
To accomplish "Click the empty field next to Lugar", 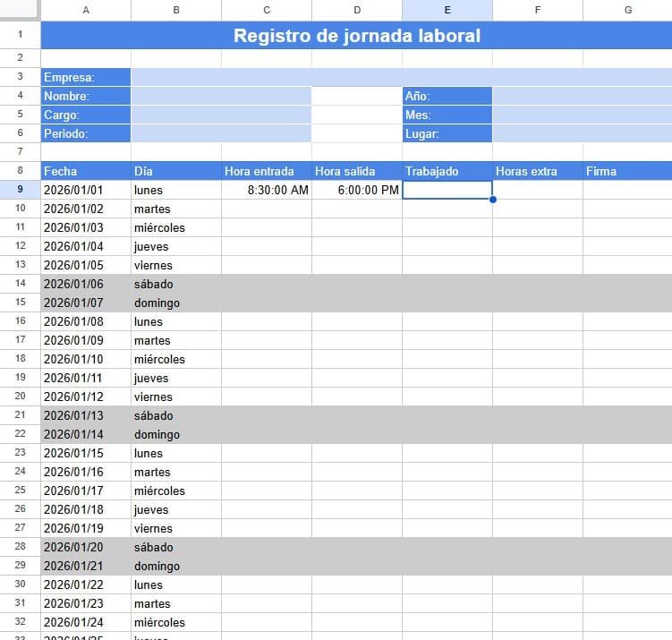I will (583, 133).
